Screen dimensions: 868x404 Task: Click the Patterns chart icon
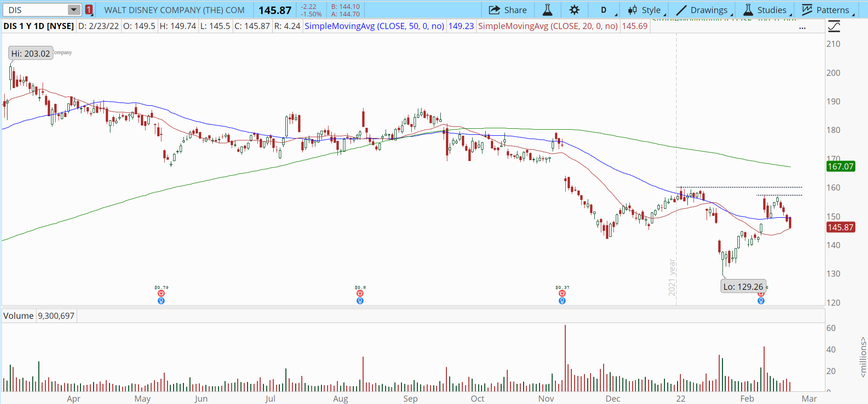pos(807,10)
